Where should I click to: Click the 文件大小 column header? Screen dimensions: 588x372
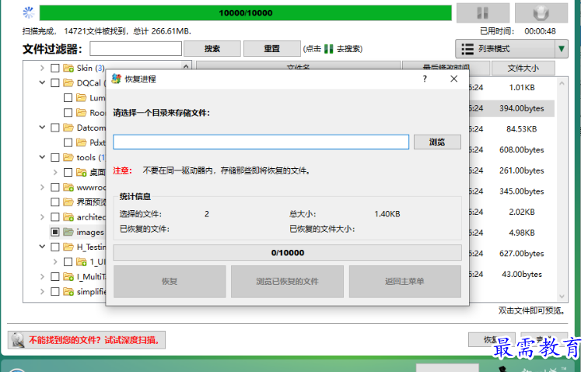523,68
